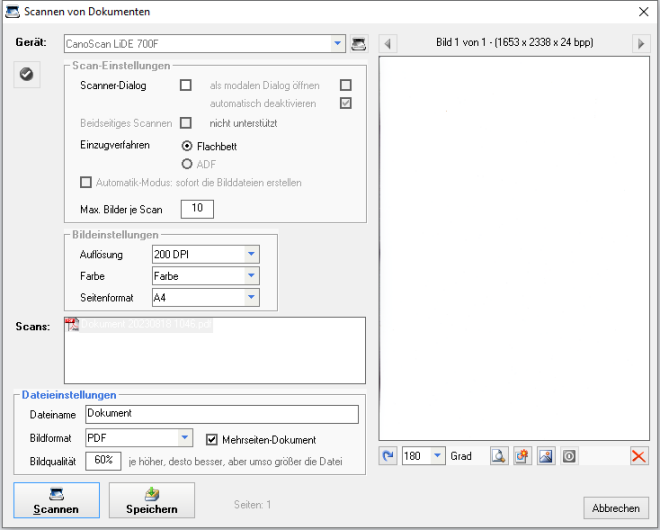Expand the Farbe dropdown
The height and width of the screenshot is (530, 660).
tap(251, 276)
